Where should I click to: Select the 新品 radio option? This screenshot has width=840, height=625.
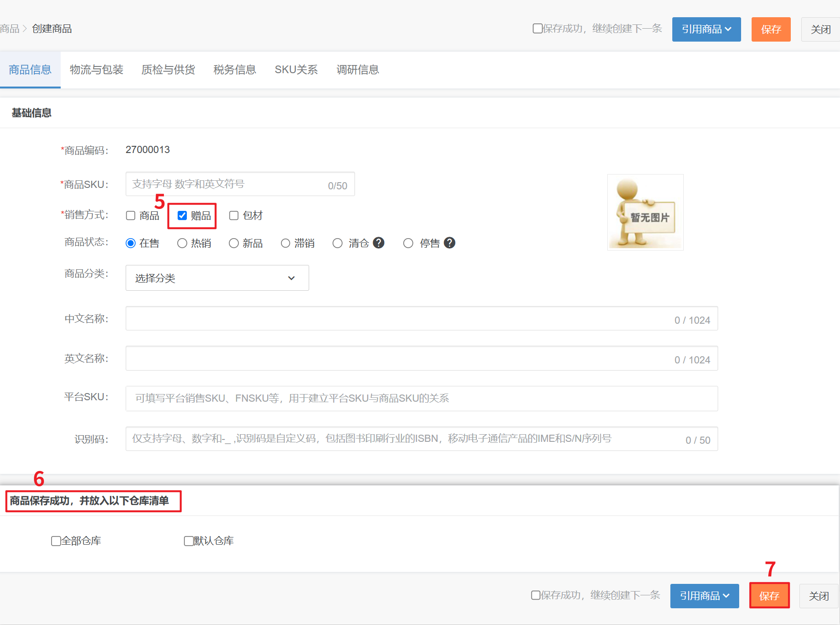click(x=234, y=243)
